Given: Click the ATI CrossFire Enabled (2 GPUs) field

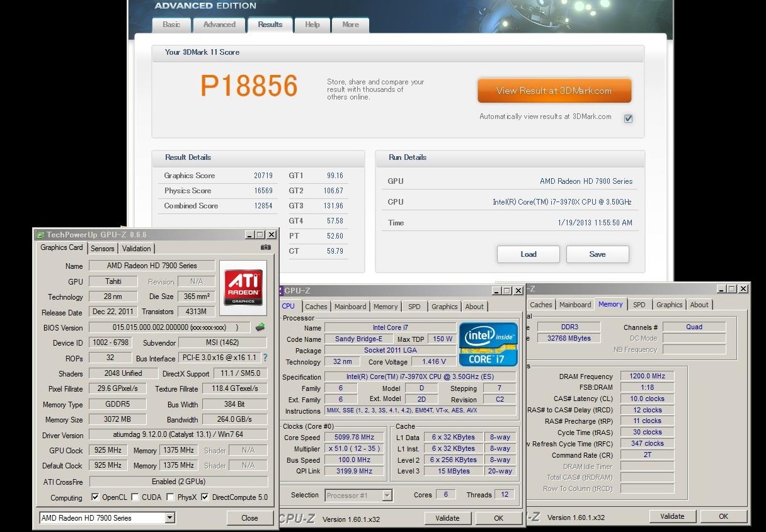Looking at the screenshot, I should (x=178, y=482).
